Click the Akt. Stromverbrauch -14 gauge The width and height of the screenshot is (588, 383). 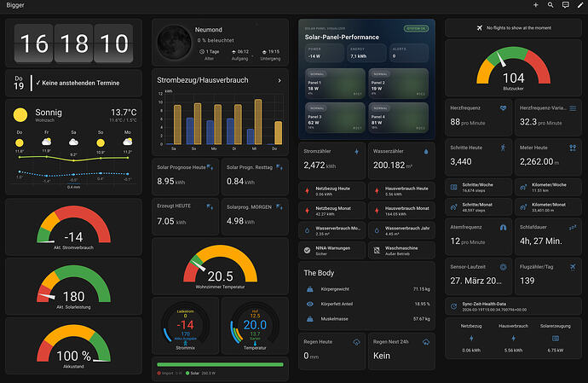point(73,227)
